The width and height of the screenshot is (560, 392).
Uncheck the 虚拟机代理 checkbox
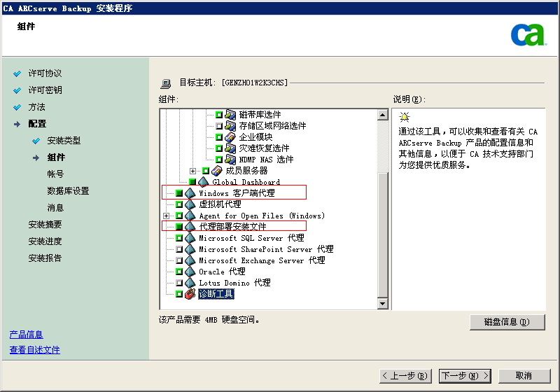tap(179, 204)
